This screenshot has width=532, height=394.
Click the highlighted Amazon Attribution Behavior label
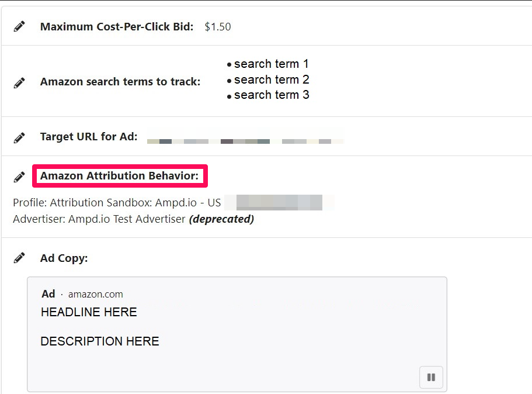coord(120,175)
